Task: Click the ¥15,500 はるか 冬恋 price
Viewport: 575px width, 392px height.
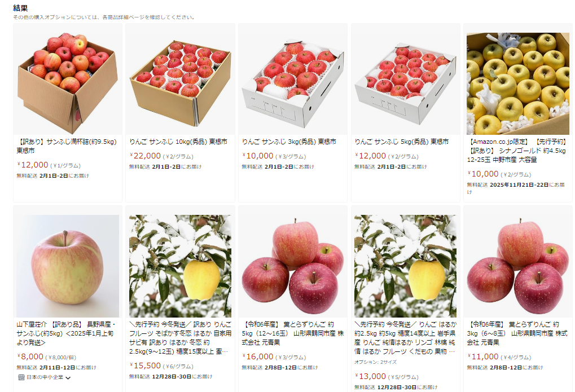Action: (145, 365)
